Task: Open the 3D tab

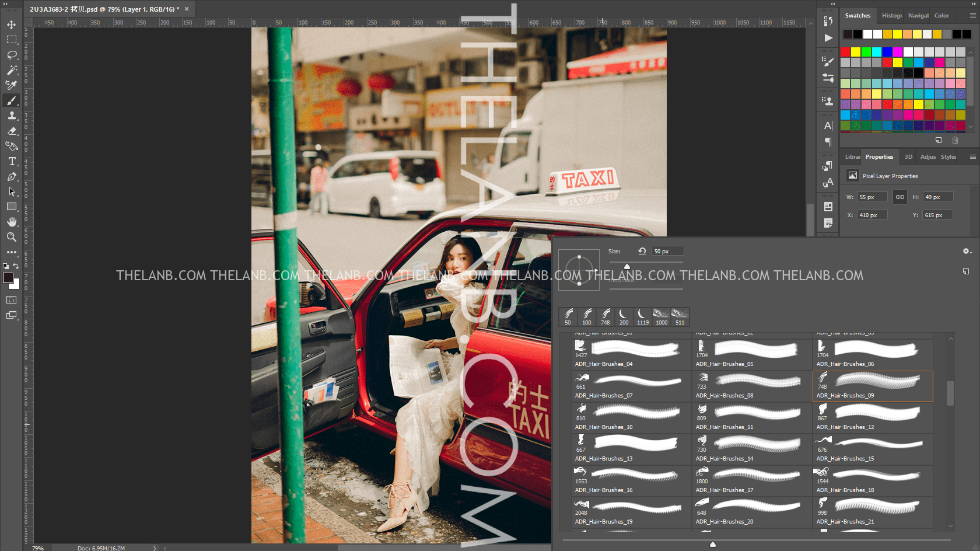Action: click(908, 156)
